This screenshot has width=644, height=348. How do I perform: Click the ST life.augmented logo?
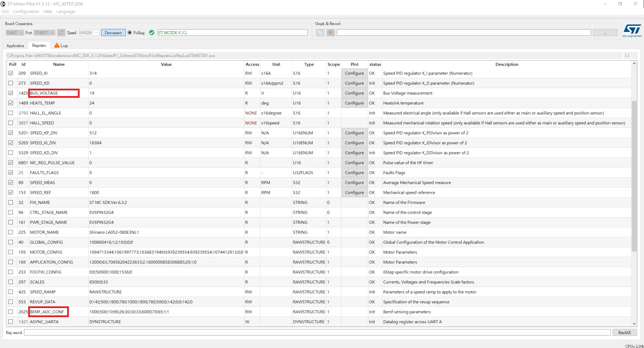632,31
